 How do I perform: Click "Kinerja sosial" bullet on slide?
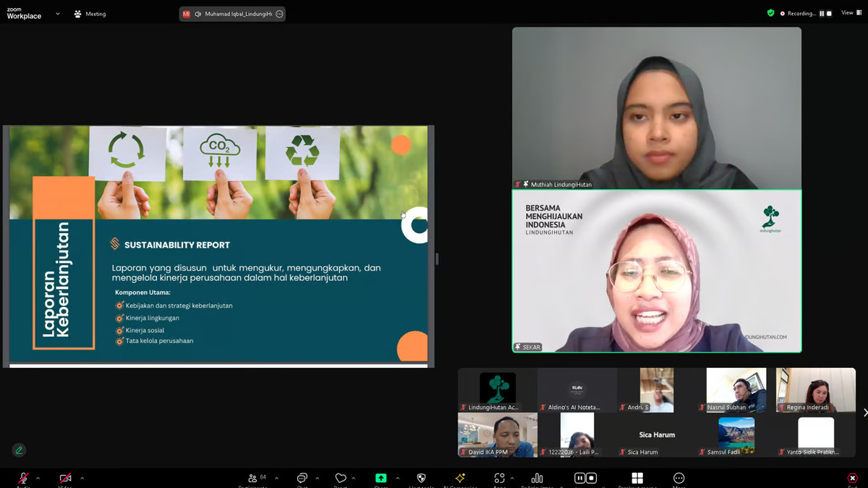click(x=145, y=330)
